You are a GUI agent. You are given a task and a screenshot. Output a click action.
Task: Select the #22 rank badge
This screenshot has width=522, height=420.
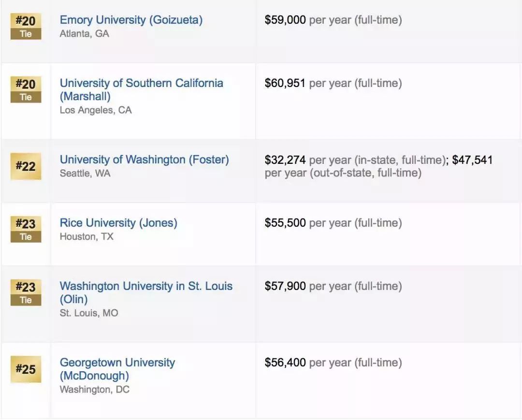26,167
